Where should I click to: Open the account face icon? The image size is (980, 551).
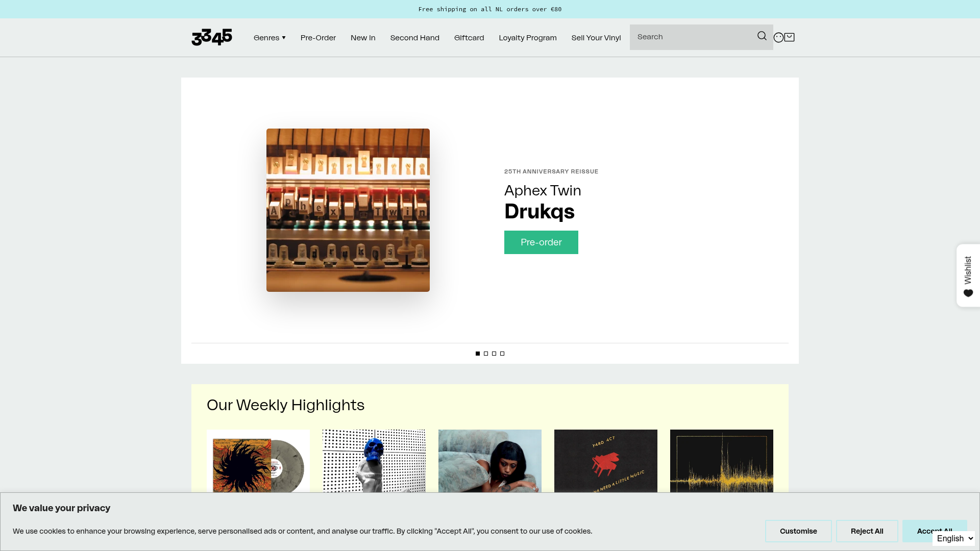[x=778, y=37]
